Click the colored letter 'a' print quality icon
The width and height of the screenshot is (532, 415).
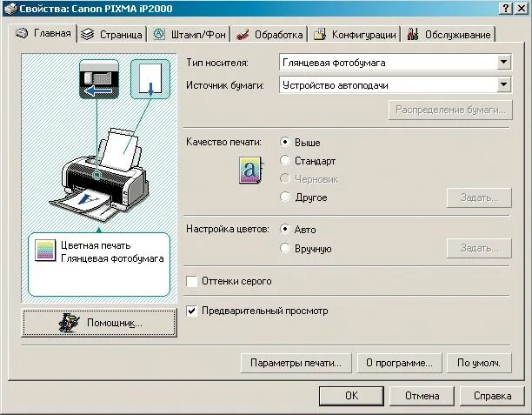tap(250, 170)
